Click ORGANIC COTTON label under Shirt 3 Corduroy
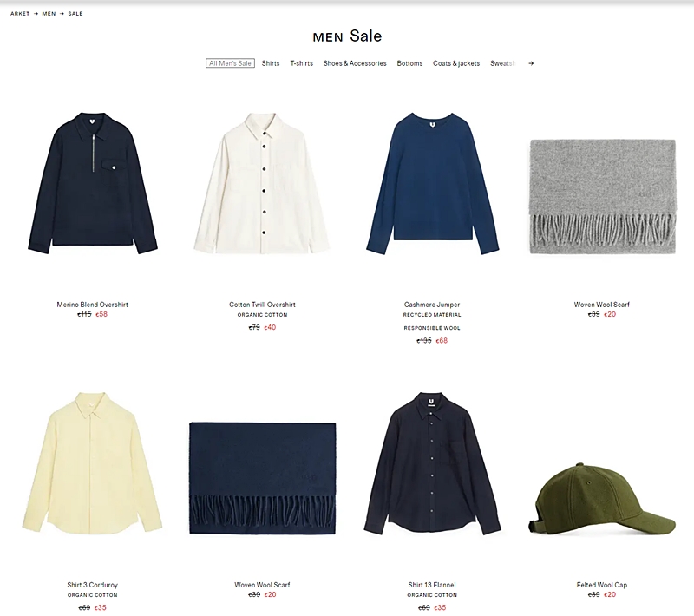 tap(92, 595)
